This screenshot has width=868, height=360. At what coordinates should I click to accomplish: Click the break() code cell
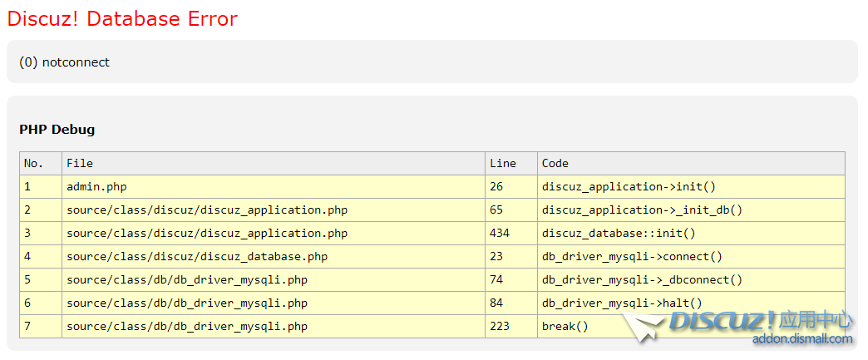point(565,327)
